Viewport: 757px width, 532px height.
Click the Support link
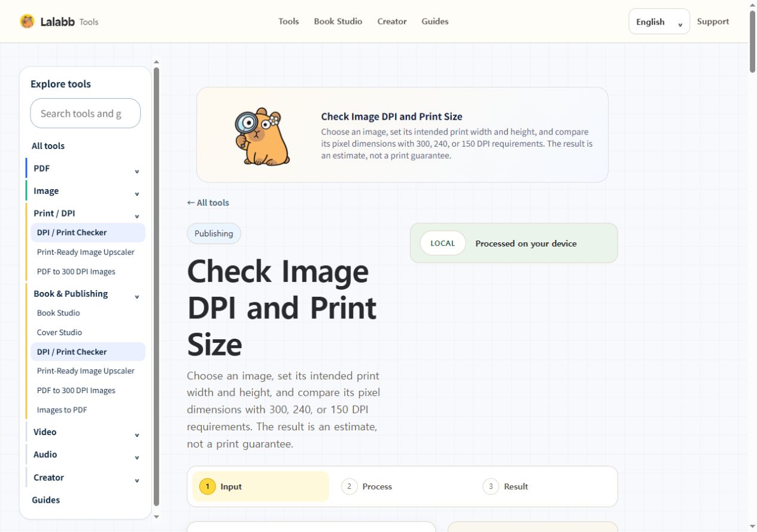(x=713, y=22)
